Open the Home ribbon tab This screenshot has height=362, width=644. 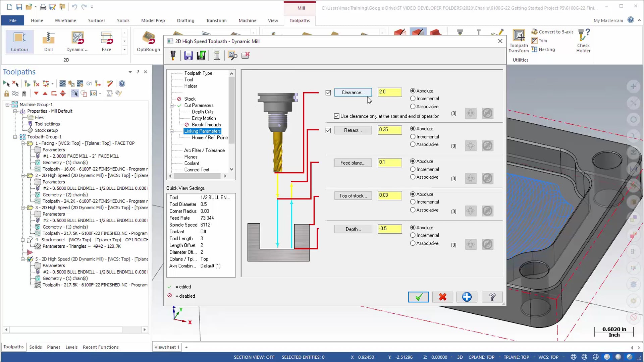click(x=37, y=20)
